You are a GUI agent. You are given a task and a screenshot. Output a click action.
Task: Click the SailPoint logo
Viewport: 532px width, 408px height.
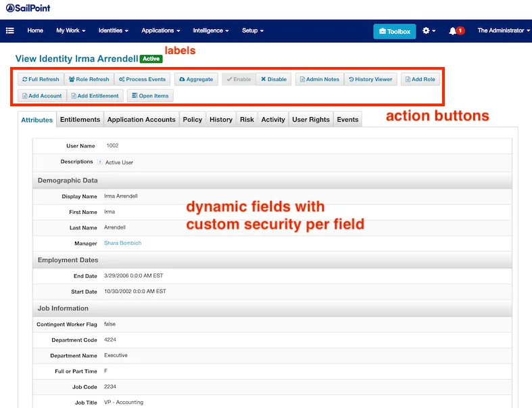(x=28, y=8)
